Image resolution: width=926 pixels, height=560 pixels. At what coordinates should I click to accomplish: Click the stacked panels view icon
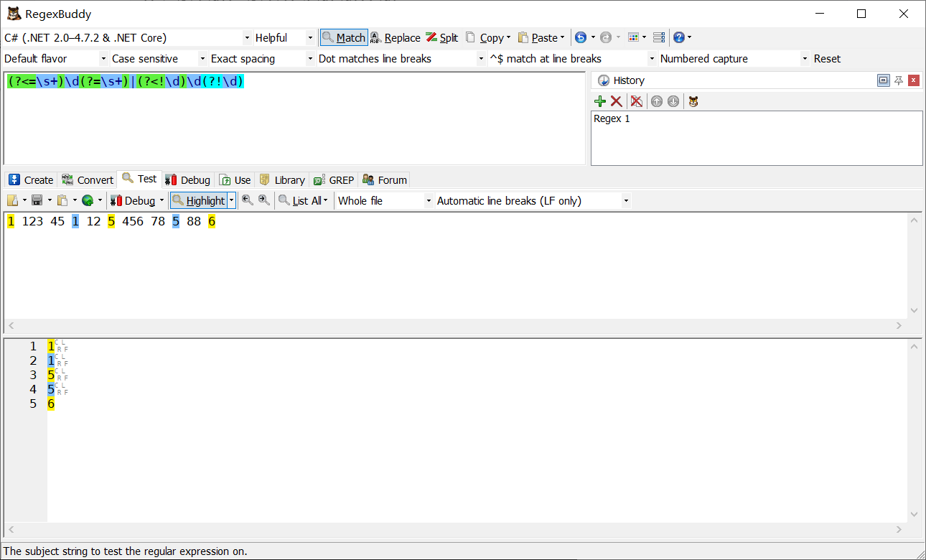click(659, 37)
